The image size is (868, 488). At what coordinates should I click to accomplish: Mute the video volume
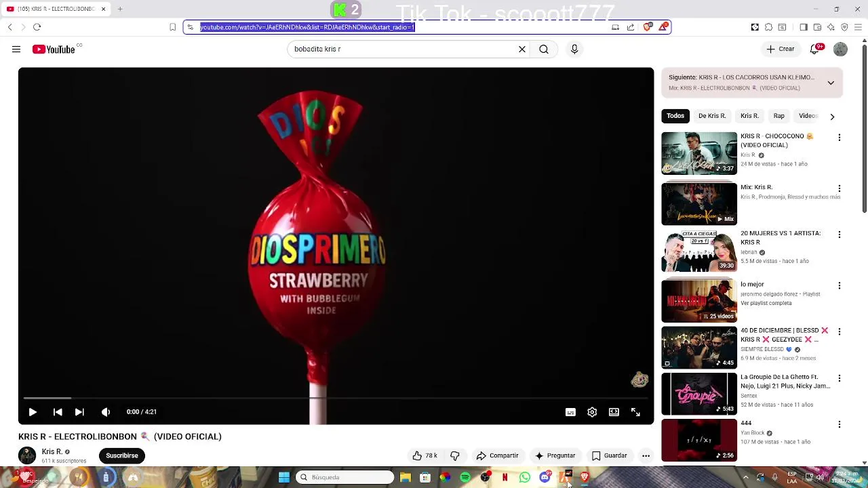click(x=106, y=412)
